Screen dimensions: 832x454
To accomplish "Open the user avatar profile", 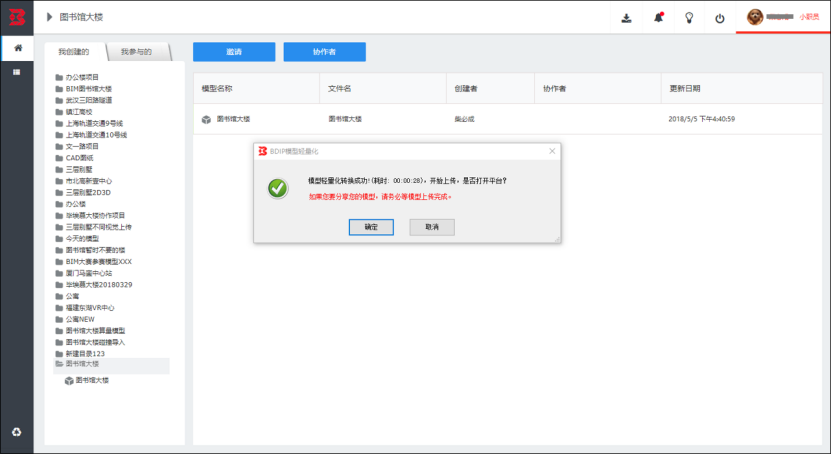I will 755,17.
